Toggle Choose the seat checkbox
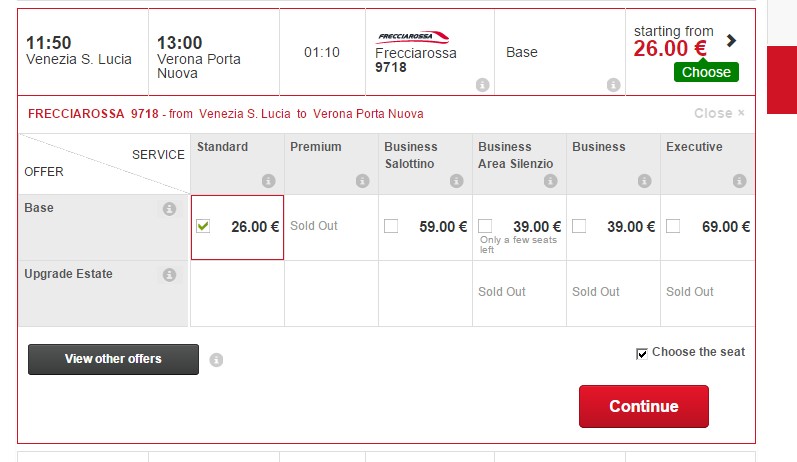This screenshot has height=462, width=797. pos(641,353)
